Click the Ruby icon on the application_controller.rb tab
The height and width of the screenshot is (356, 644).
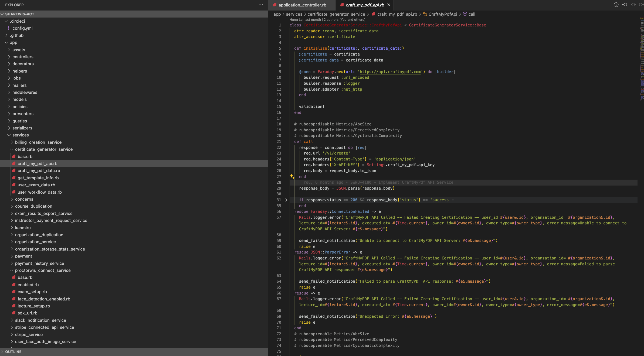275,5
